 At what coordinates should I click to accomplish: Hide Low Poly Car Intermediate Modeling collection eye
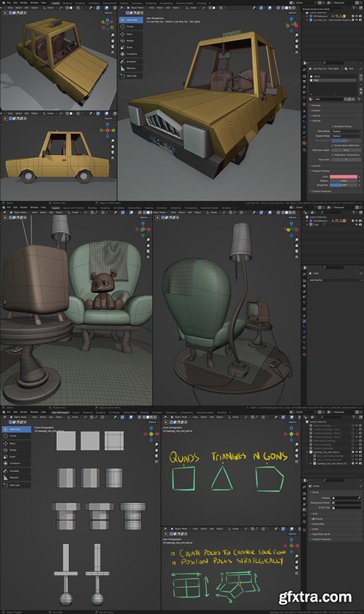(x=356, y=20)
